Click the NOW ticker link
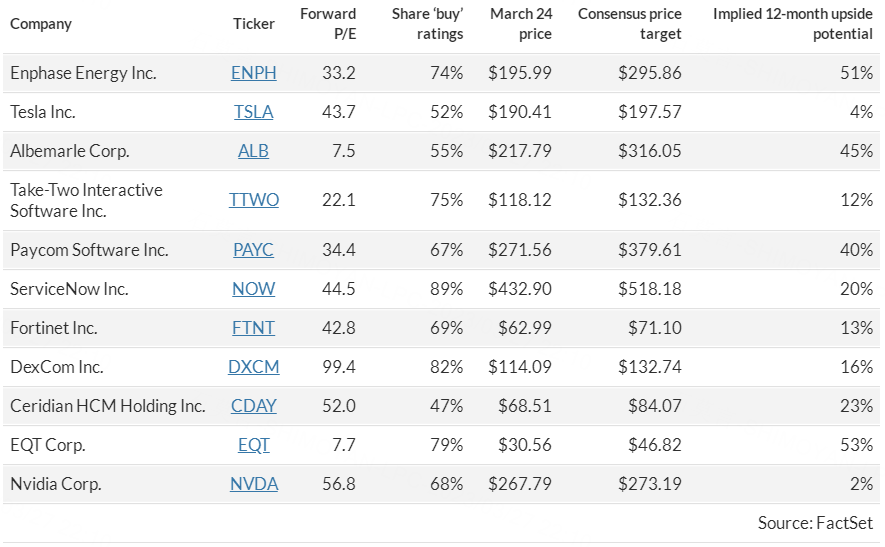 click(x=253, y=288)
